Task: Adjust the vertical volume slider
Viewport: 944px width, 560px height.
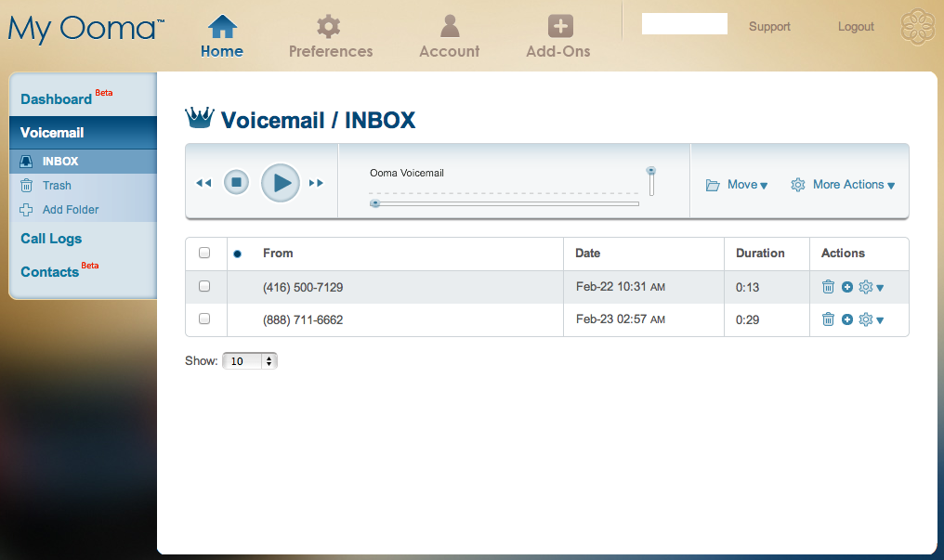Action: 650,181
